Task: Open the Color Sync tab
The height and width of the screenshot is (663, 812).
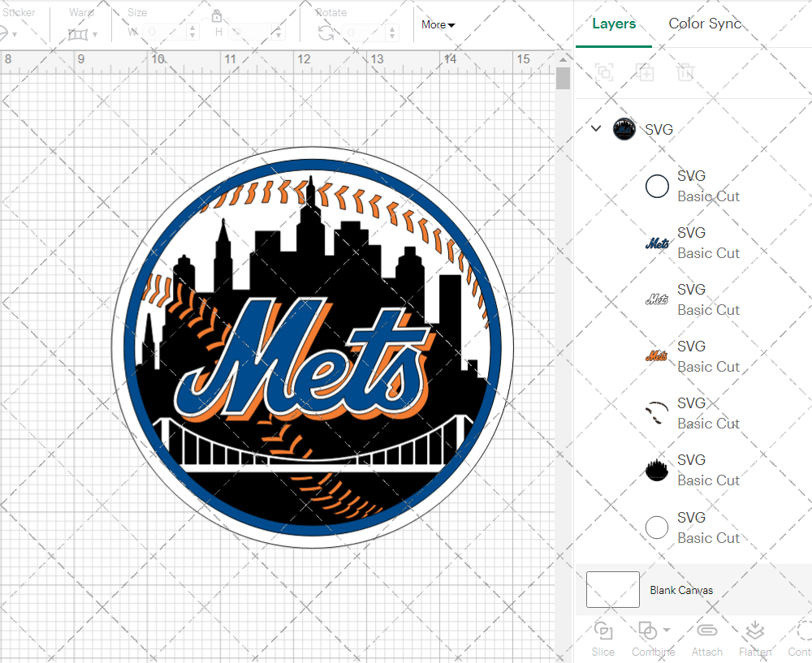Action: coord(704,24)
